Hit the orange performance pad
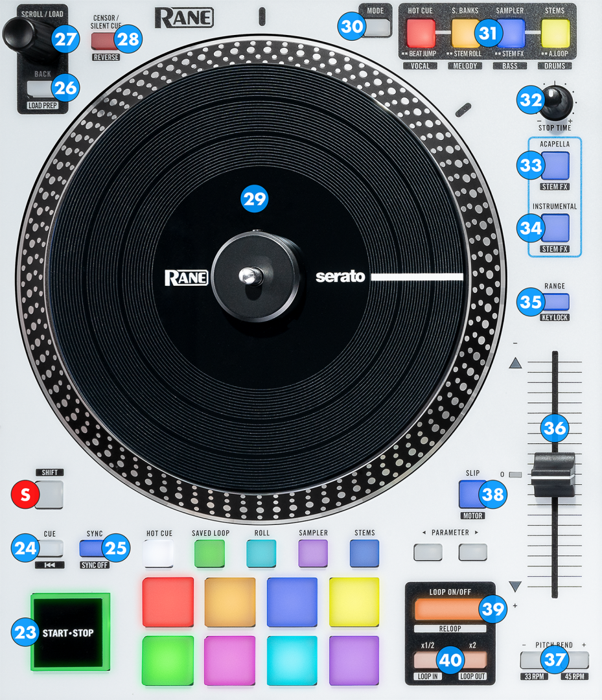Screen dimensions: 602x700 pyautogui.click(x=230, y=601)
